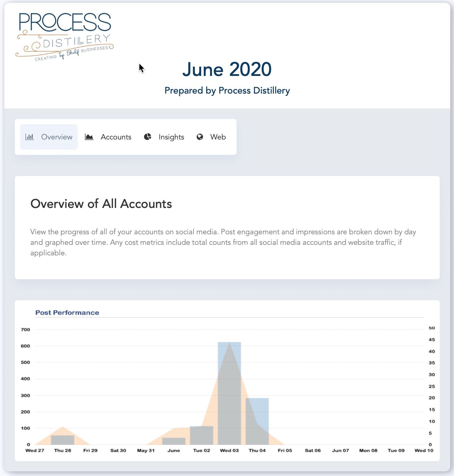Click the blue bar for Thu 04
The height and width of the screenshot is (476, 454).
pyautogui.click(x=257, y=421)
